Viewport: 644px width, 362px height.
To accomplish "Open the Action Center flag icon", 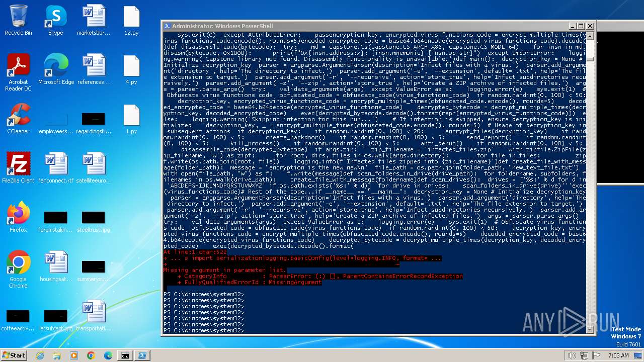I will (x=596, y=355).
